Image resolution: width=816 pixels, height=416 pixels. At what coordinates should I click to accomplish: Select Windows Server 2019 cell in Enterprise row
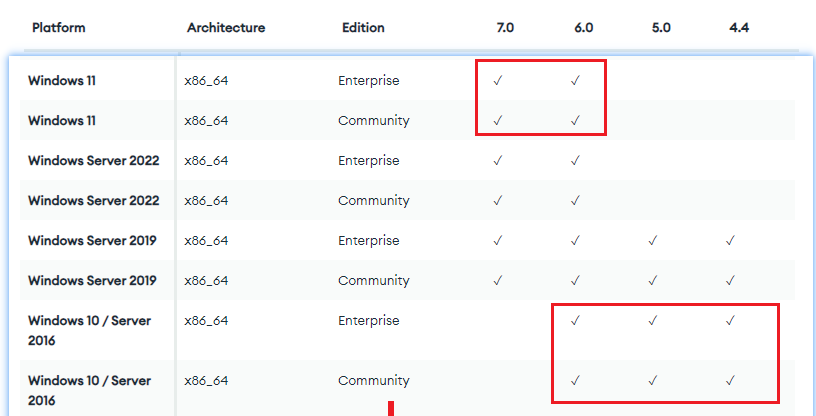point(92,241)
